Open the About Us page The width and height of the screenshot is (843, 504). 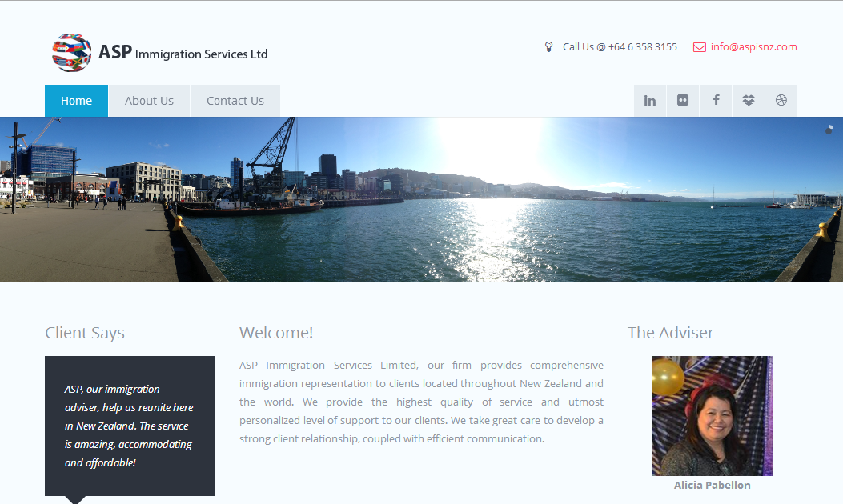(x=149, y=101)
